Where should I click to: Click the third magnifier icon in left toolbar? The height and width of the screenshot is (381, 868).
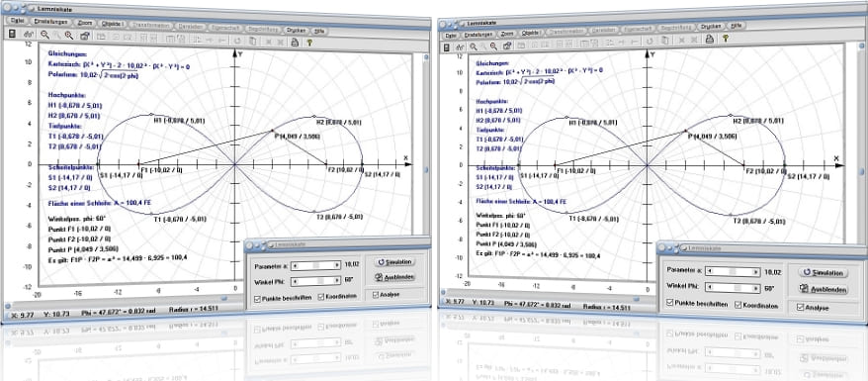coord(69,36)
